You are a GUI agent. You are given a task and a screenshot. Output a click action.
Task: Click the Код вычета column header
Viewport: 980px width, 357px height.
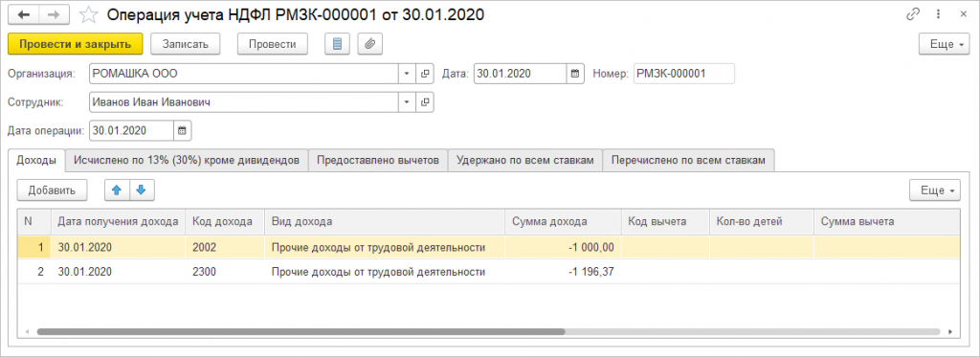tap(665, 221)
